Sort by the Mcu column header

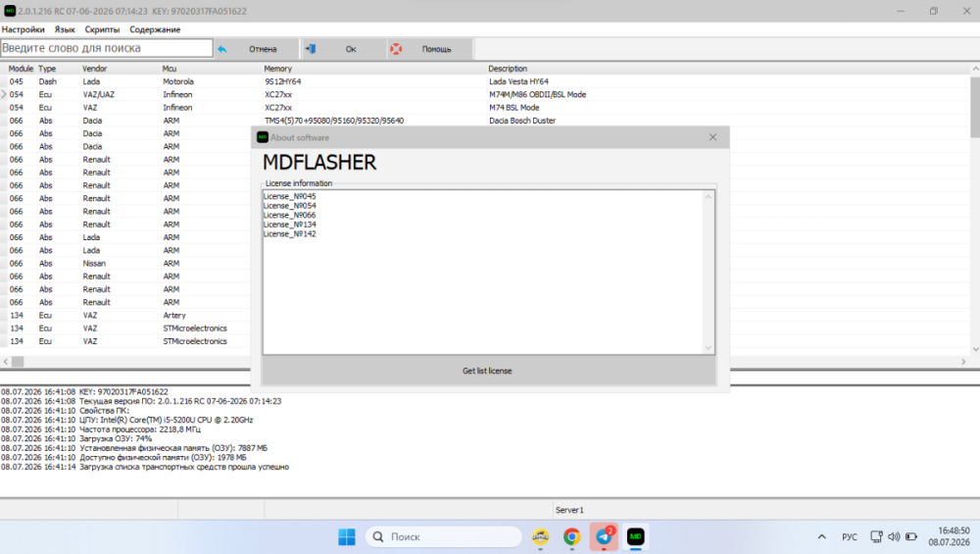pyautogui.click(x=170, y=69)
